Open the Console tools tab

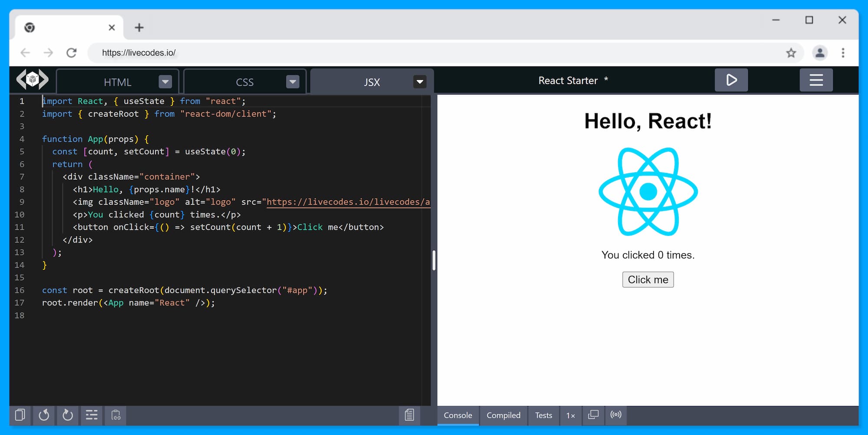point(458,415)
